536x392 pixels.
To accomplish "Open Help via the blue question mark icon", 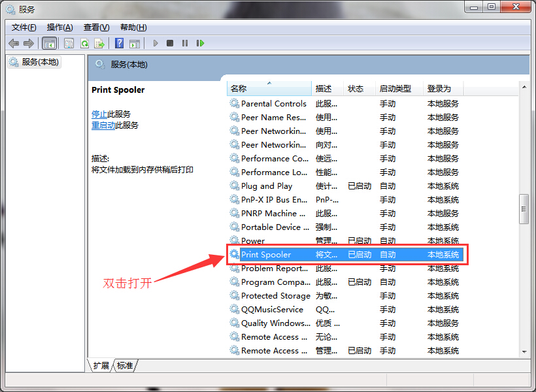I will pyautogui.click(x=119, y=43).
